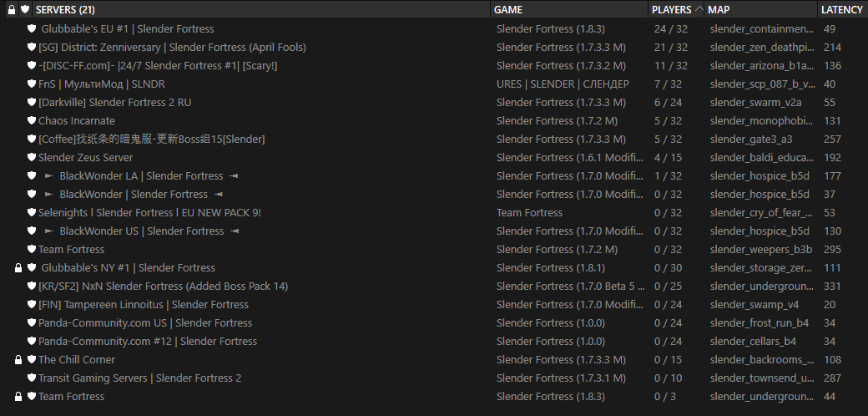
Task: Click shield icon beside Panda-Community.com US
Action: [x=32, y=323]
